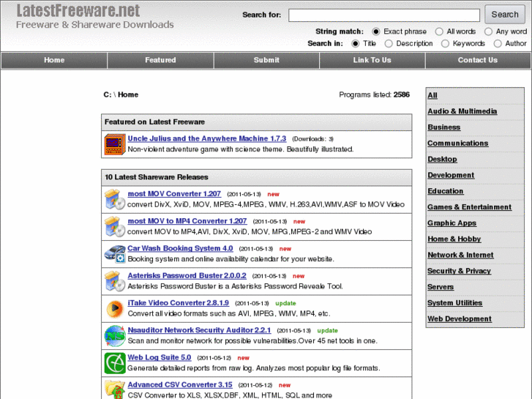Browse the Home & Hobby category
This screenshot has height=399, width=532.
(x=454, y=239)
